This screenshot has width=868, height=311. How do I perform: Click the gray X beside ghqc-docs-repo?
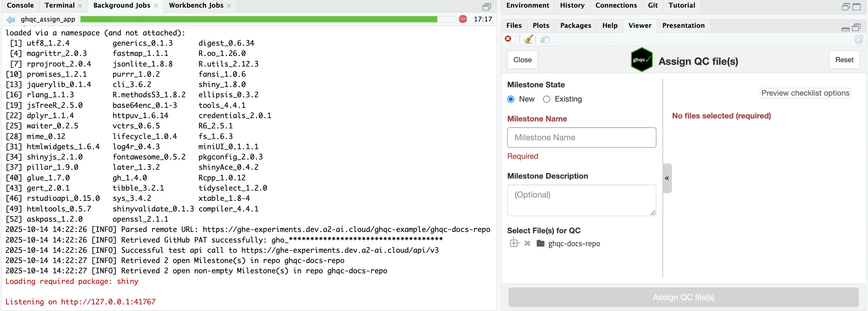pyautogui.click(x=527, y=244)
